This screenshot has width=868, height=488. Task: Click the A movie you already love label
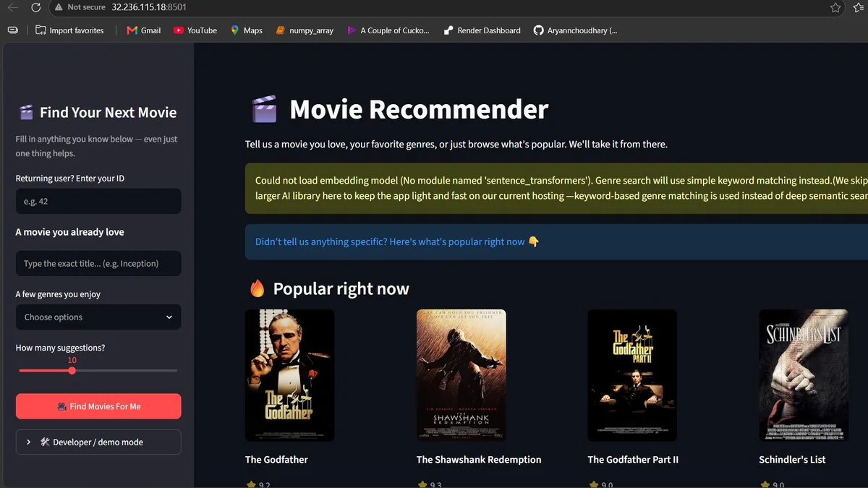pos(69,232)
